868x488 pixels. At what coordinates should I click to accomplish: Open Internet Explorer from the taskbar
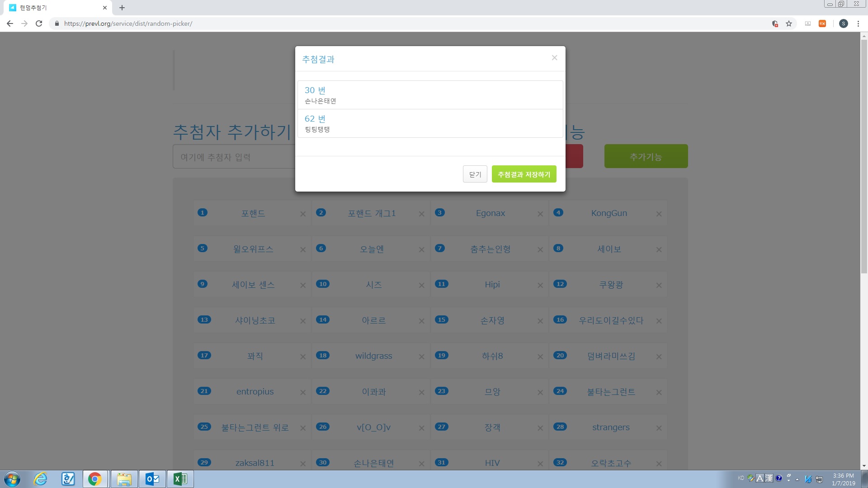click(x=41, y=479)
